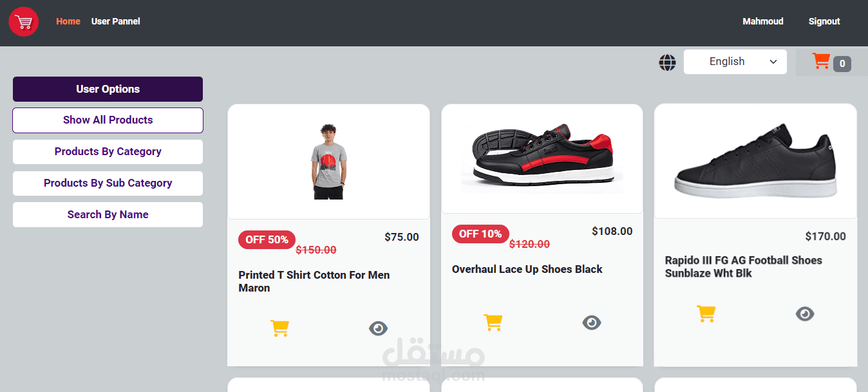This screenshot has height=392, width=868.
Task: Expand Products By Sub Category list
Action: click(x=107, y=183)
